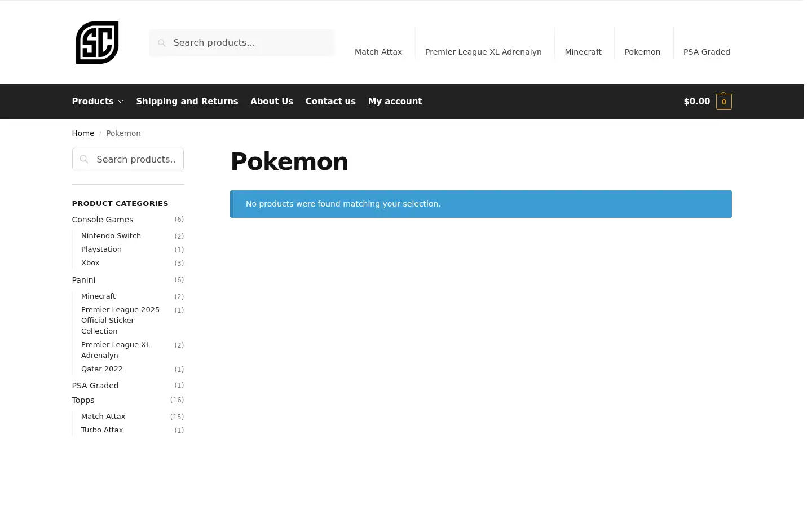Open Minecraft subcategory in sidebar
Viewport: 812px width, 508px height.
99,296
